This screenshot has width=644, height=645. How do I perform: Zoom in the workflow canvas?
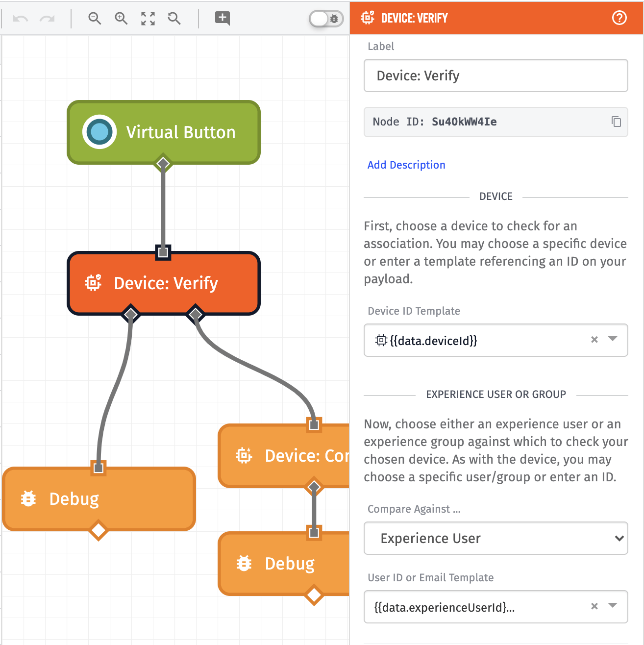[x=121, y=19]
